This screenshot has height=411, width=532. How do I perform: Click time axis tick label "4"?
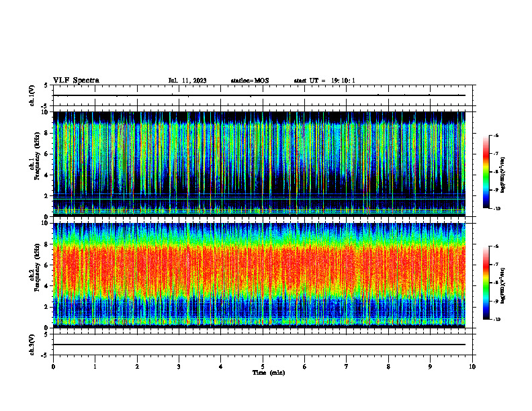pos(221,367)
